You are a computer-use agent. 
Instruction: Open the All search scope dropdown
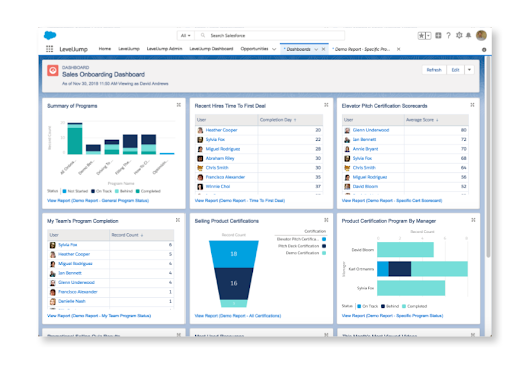point(186,35)
